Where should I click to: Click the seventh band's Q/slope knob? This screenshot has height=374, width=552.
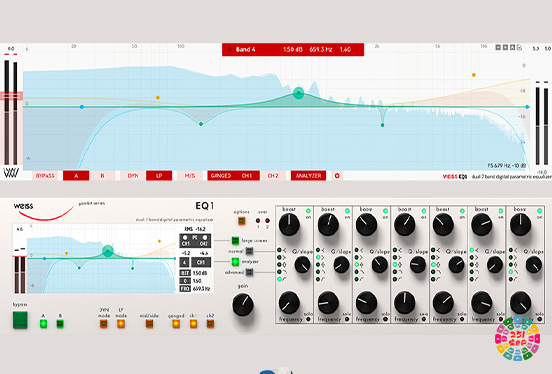pos(534,265)
